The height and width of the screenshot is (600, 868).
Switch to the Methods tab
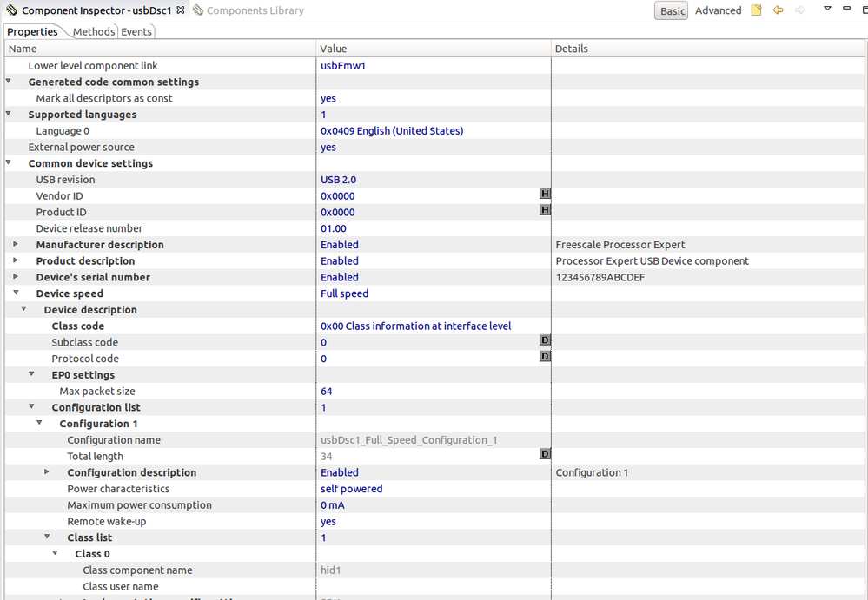(93, 32)
